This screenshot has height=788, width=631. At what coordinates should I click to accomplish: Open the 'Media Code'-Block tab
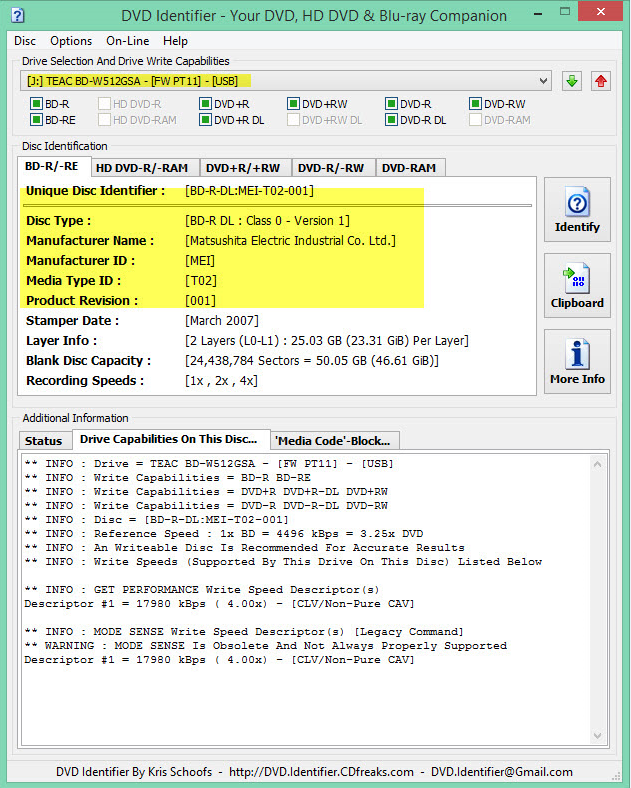(335, 441)
